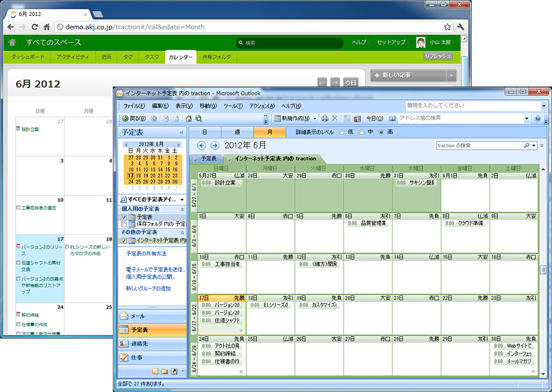Open the 新しい記事 dropdown arrow
Screen dimensions: 552x392
tap(451, 75)
